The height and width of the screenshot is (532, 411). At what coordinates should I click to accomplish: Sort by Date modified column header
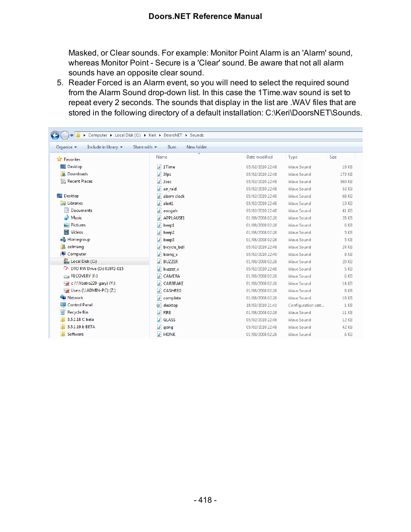(x=259, y=157)
